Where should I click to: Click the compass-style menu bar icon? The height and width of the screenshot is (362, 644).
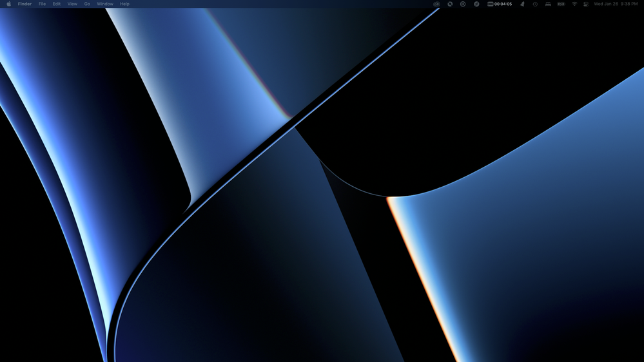[x=476, y=4]
